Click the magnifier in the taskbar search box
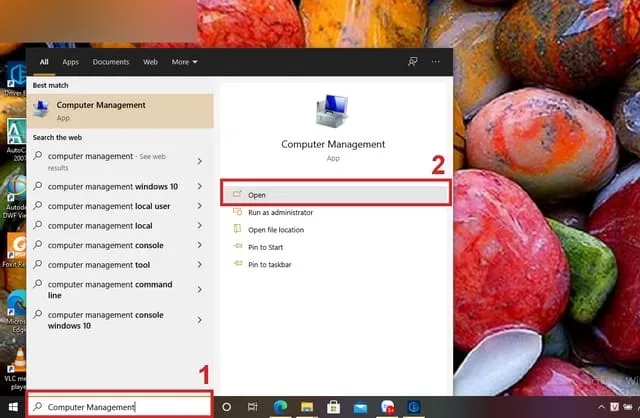The image size is (640, 418). click(38, 407)
